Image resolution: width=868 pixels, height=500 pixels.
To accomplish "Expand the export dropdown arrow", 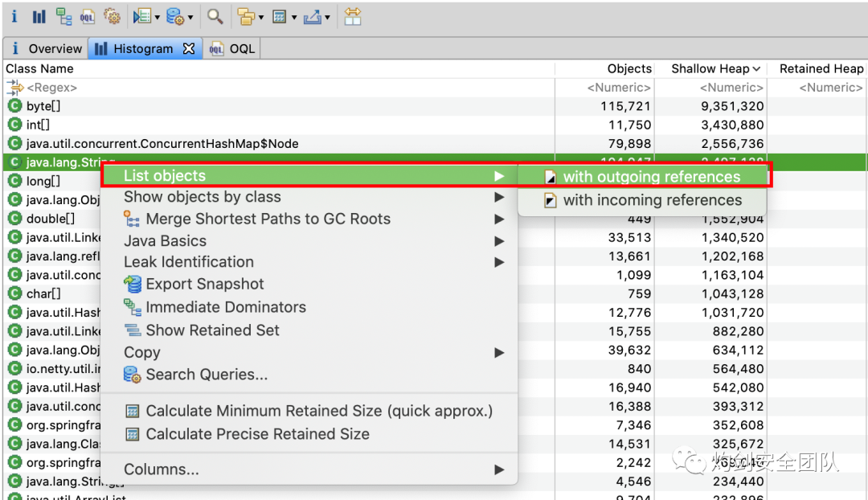I will (327, 18).
